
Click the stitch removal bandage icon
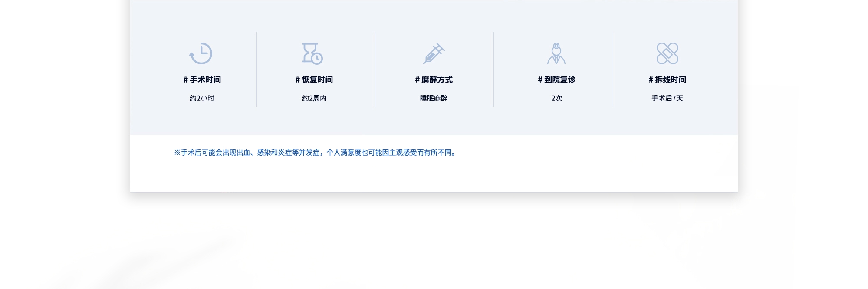pyautogui.click(x=667, y=53)
